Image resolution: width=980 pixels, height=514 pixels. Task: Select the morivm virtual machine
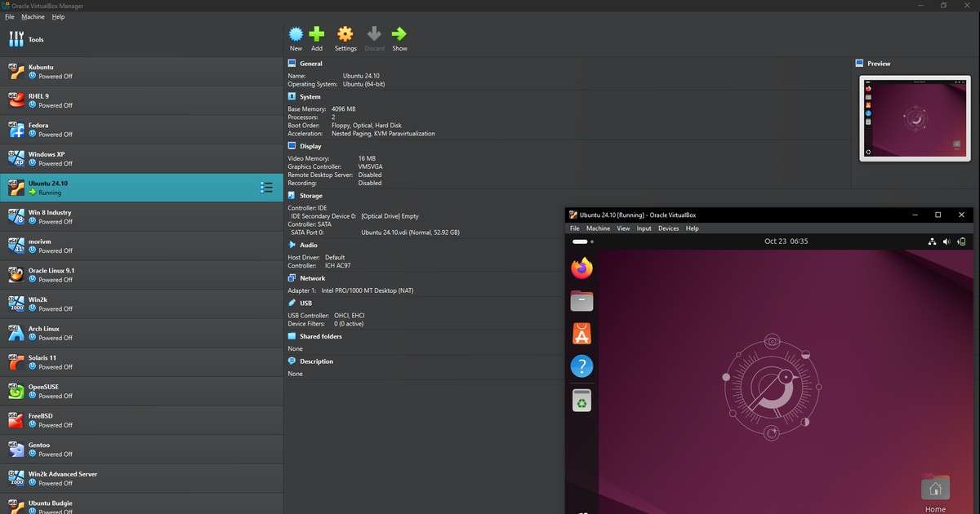pos(141,246)
